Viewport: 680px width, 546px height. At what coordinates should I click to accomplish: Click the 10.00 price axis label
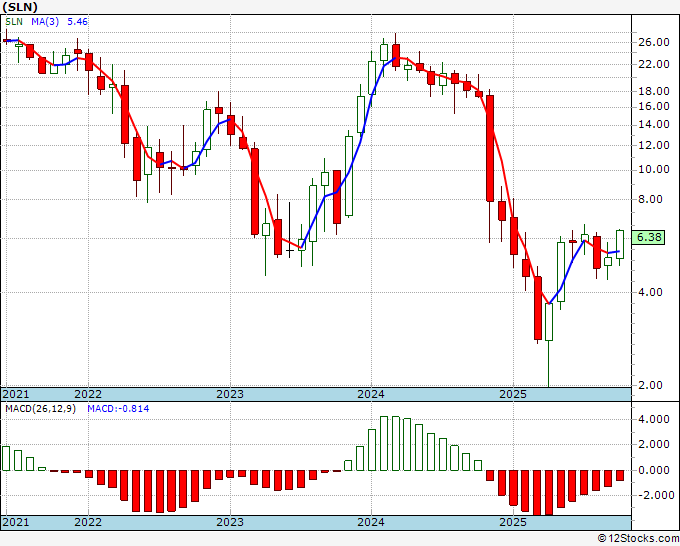pyautogui.click(x=654, y=169)
